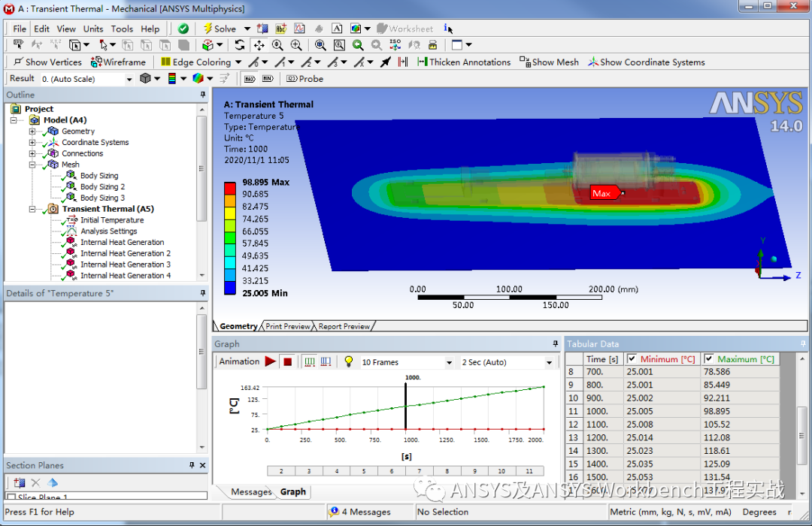Viewport: 812px width, 526px height.
Task: Open the Solve dropdown arrow
Action: click(247, 29)
